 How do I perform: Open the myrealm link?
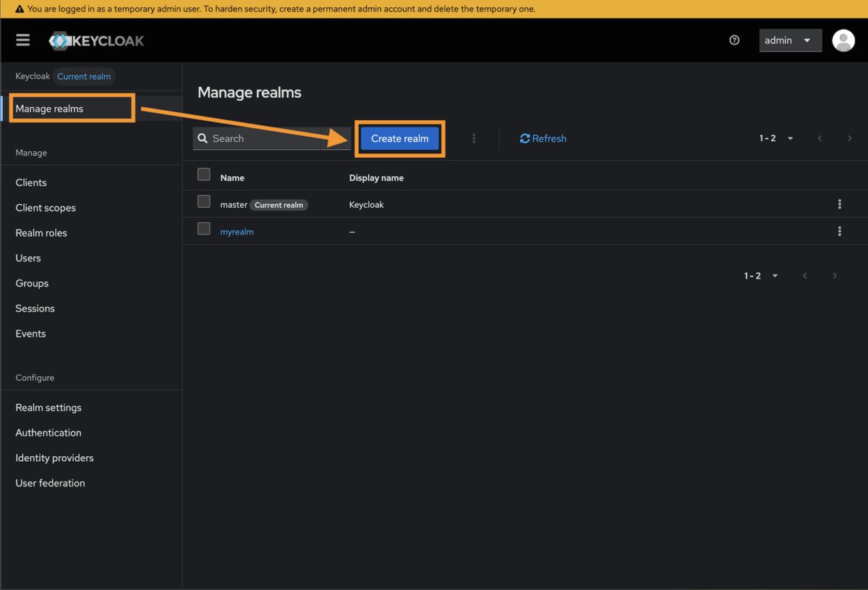click(x=237, y=232)
